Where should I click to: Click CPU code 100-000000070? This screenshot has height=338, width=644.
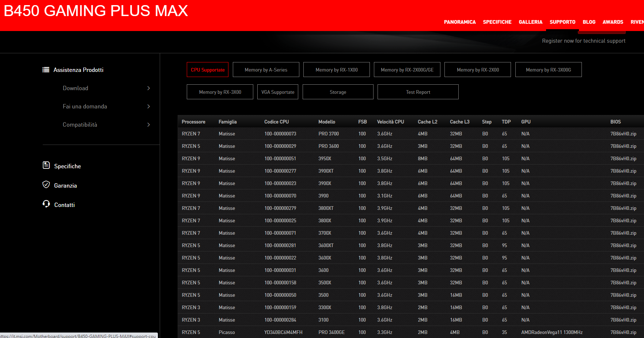(280, 196)
